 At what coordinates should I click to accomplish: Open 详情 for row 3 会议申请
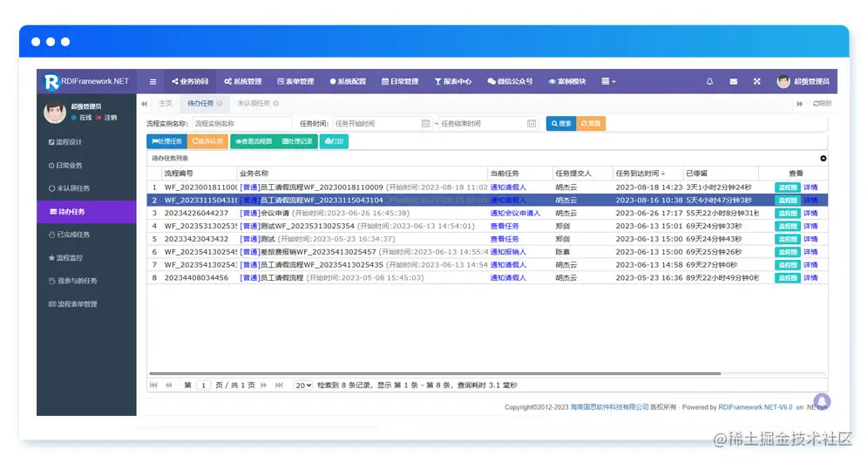click(810, 214)
